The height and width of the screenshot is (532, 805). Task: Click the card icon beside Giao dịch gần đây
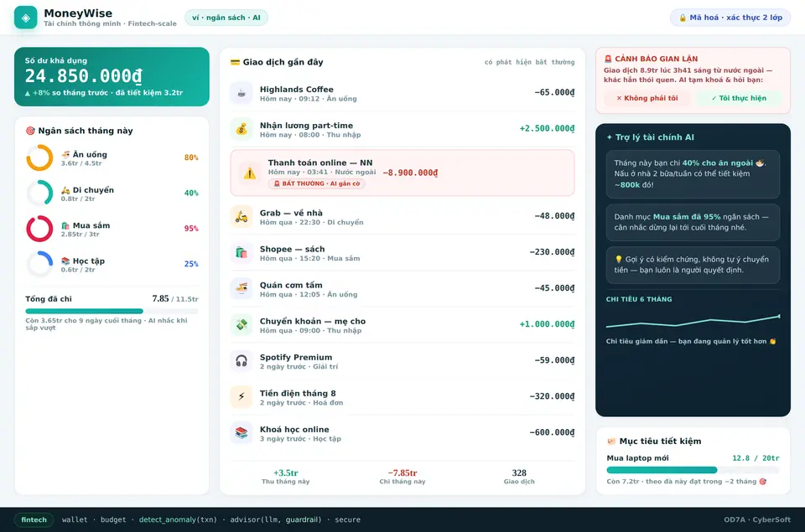[235, 62]
